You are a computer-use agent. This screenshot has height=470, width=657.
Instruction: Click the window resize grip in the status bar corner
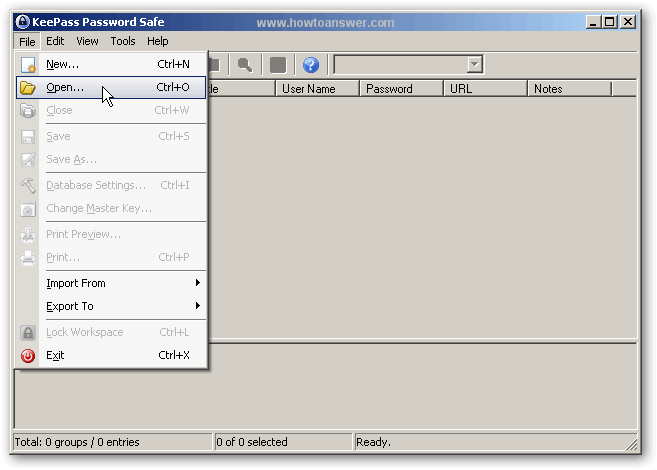[x=631, y=444]
